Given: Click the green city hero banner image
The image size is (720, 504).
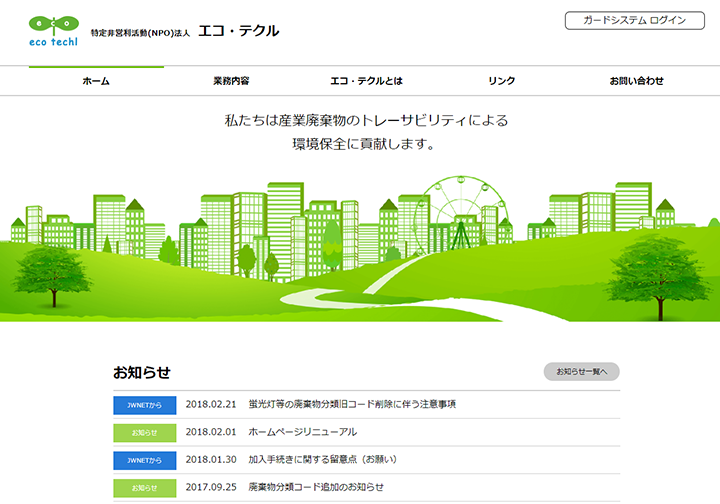Looking at the screenshot, I should tap(360, 248).
